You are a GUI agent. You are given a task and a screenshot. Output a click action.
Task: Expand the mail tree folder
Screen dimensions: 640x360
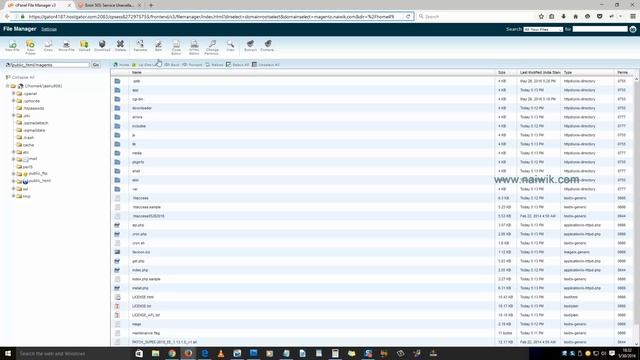tap(13, 159)
